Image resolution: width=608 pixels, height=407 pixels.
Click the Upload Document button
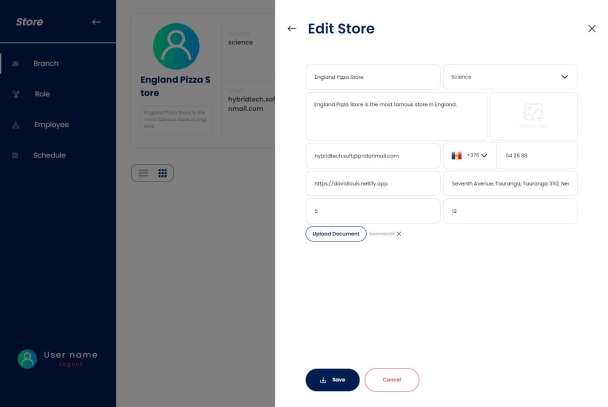[x=336, y=234]
